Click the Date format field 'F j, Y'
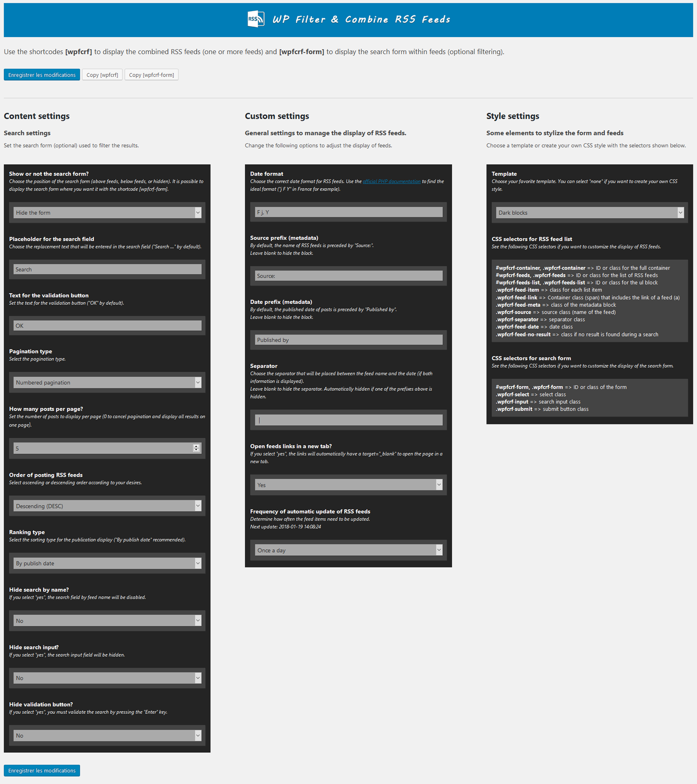 348,212
